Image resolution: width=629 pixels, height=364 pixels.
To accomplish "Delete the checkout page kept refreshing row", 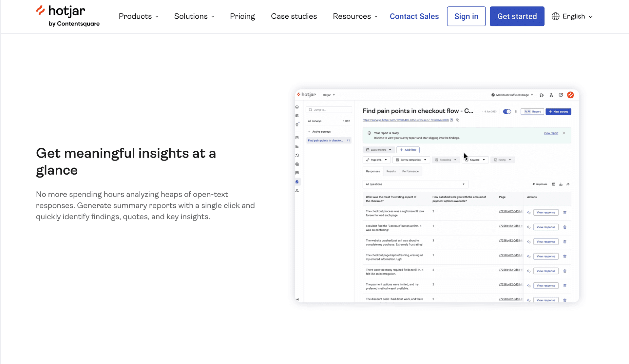I will pos(565,257).
